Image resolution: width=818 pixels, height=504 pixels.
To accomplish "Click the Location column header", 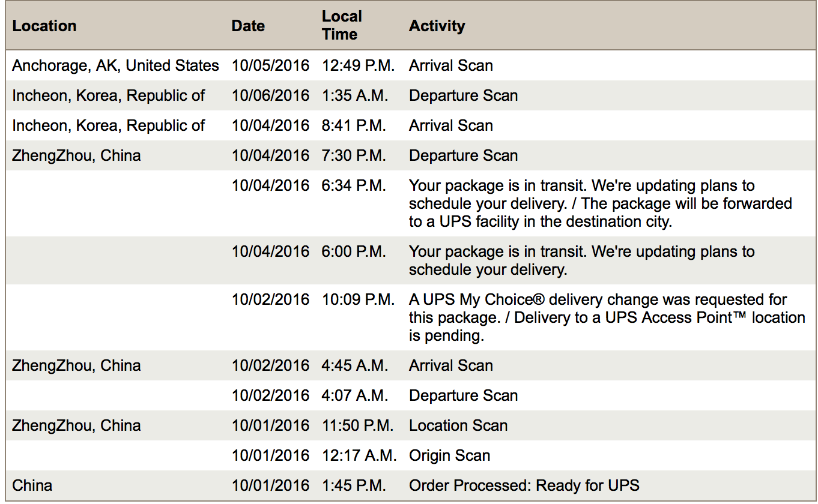I will [44, 26].
